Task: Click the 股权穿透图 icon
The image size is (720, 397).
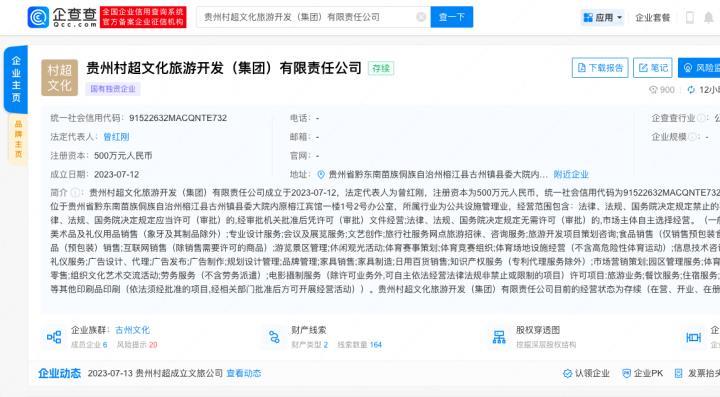Action: (x=499, y=337)
